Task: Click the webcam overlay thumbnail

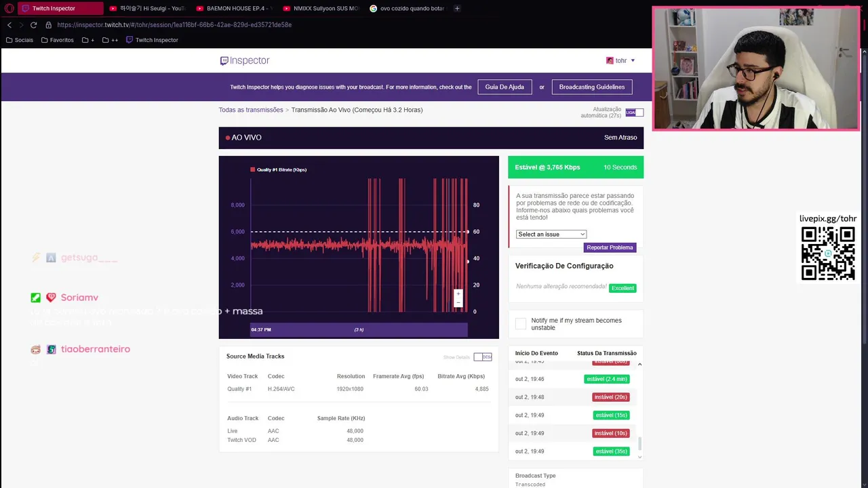Action: click(755, 68)
